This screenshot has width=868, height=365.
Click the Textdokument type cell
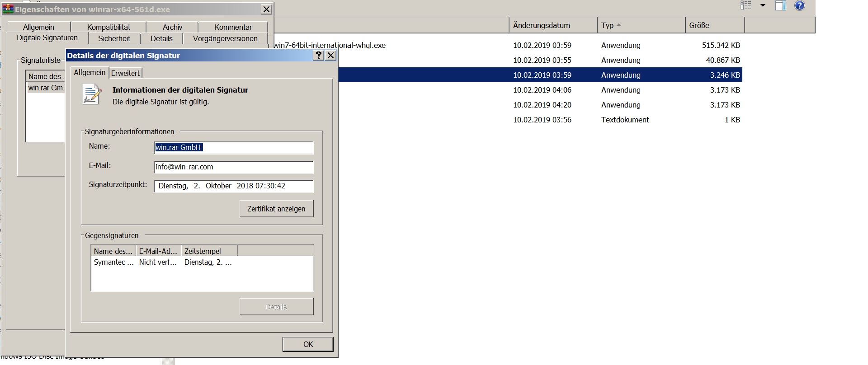625,120
